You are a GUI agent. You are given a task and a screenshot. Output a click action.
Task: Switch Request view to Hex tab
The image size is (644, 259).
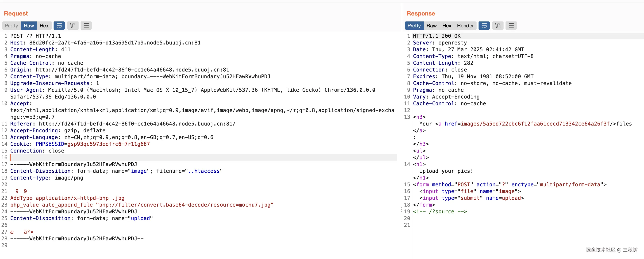44,26
